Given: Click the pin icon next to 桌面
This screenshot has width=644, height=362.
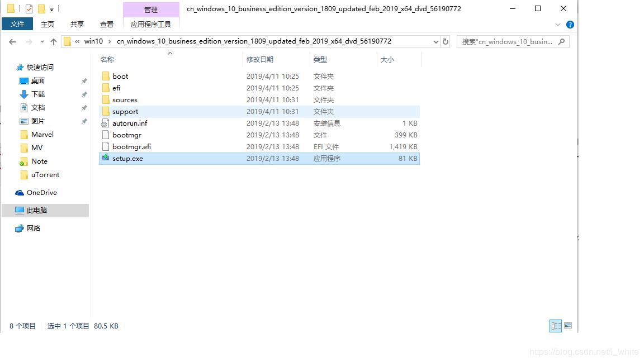Looking at the screenshot, I should point(84,81).
